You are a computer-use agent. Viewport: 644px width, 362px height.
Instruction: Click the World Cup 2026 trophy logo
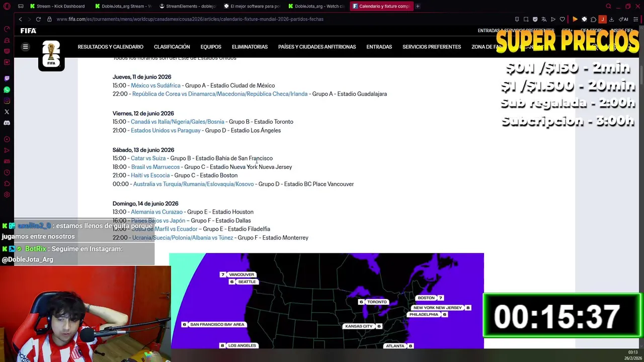tap(51, 55)
